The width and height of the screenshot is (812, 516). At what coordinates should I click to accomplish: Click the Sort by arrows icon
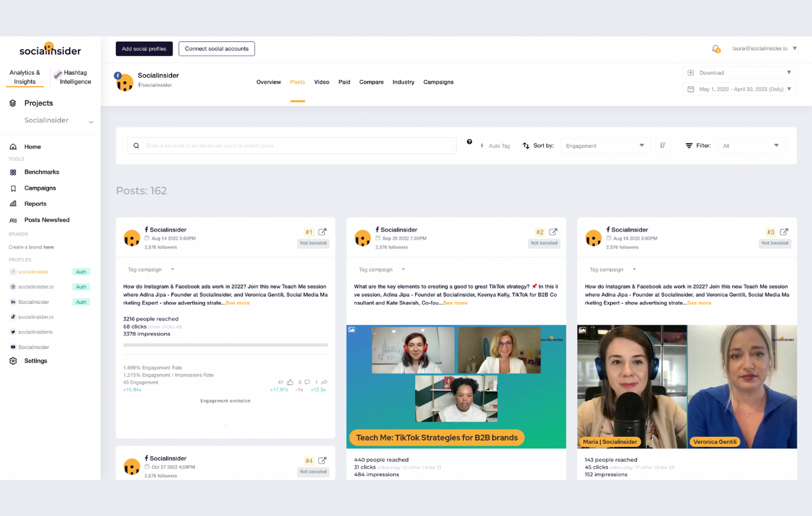point(526,146)
